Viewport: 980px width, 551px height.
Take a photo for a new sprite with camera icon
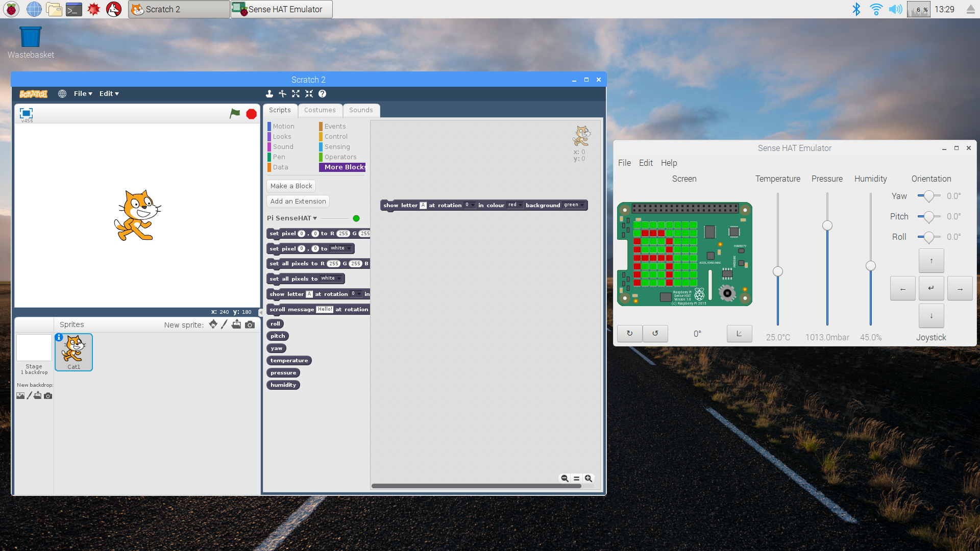(250, 324)
